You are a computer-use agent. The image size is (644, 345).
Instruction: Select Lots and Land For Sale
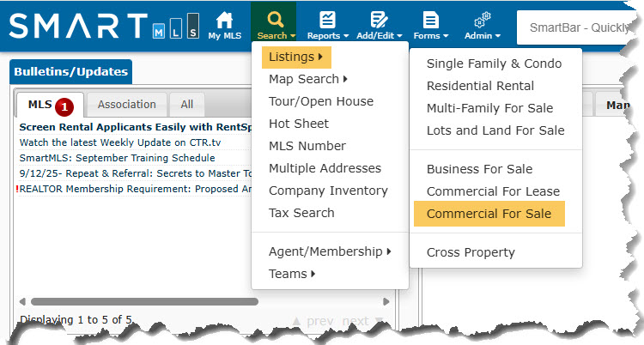point(495,130)
